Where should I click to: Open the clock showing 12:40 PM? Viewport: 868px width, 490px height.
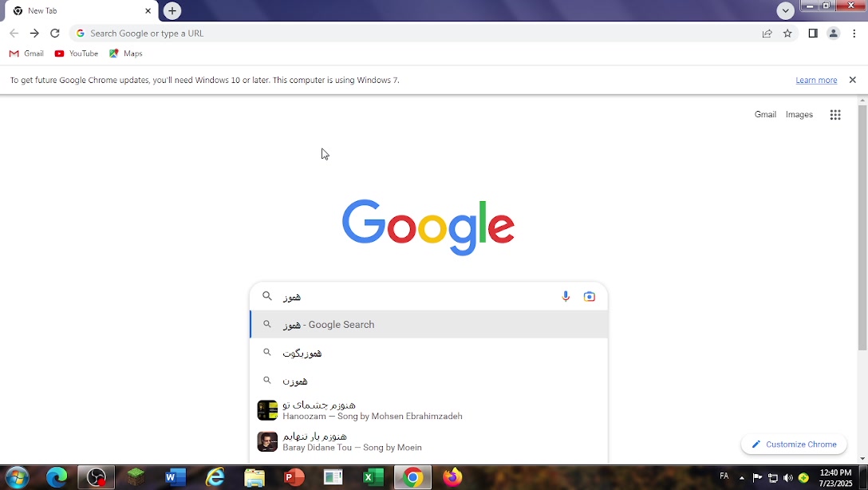click(835, 478)
